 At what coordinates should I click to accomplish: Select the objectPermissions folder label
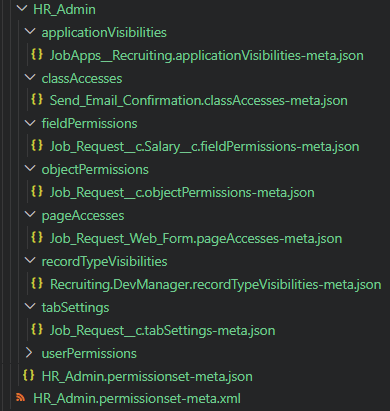pos(95,170)
